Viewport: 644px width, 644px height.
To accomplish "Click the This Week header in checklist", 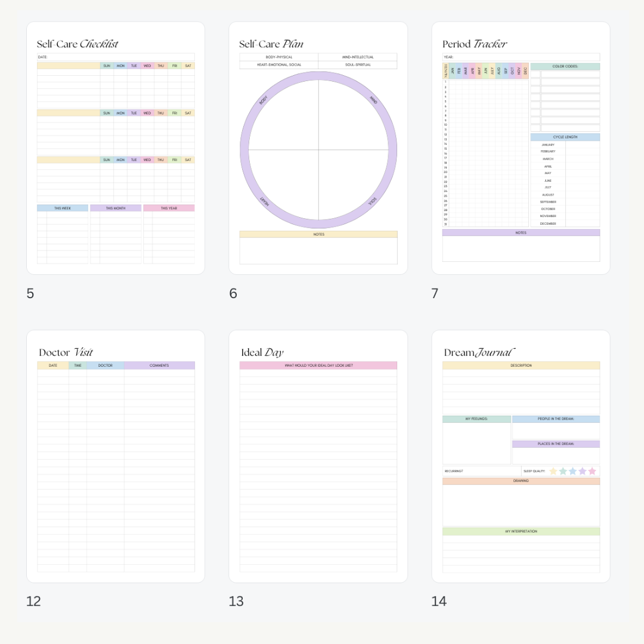I will click(x=63, y=208).
